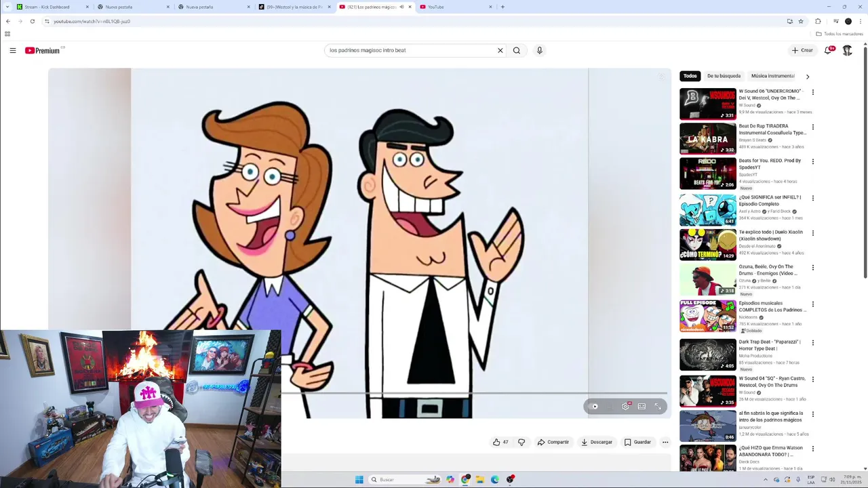
Task: Show more filter chips with arrow
Action: [x=808, y=77]
